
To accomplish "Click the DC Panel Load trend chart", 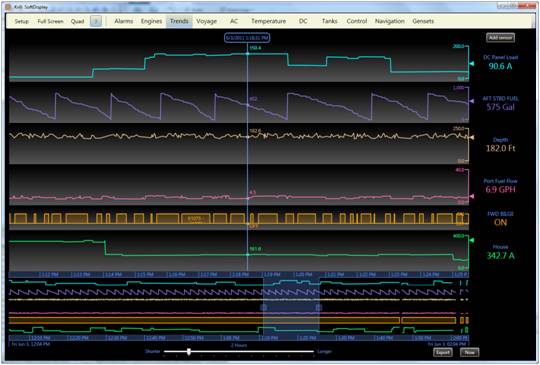I will point(239,63).
